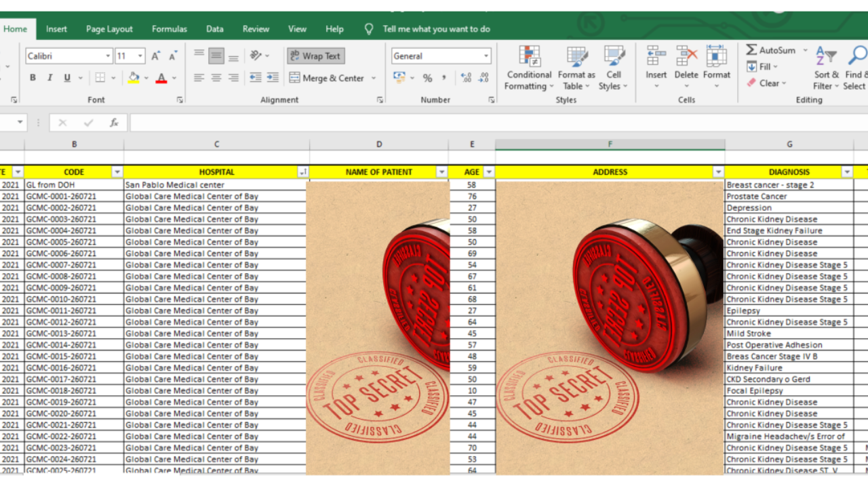Switch to the Insert tab
This screenshot has height=488, width=868.
56,29
